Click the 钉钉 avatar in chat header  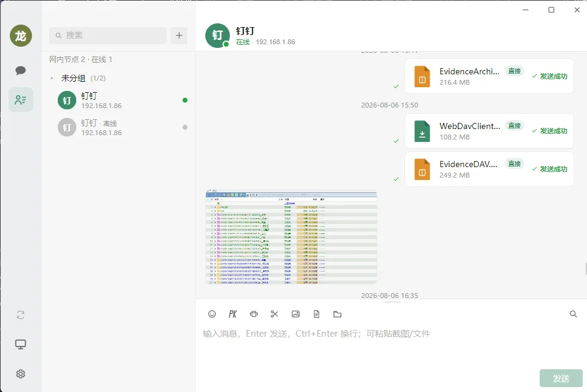(x=218, y=36)
